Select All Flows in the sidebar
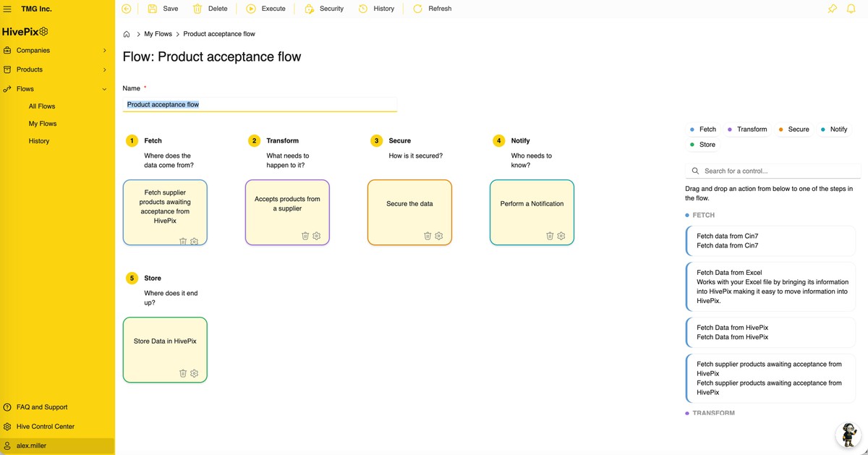Viewport: 868px width, 455px height. tap(42, 106)
